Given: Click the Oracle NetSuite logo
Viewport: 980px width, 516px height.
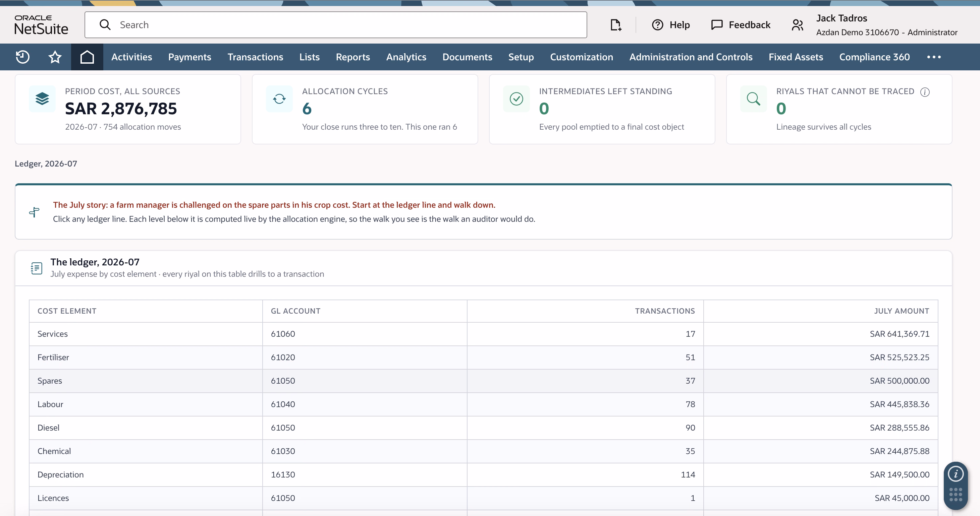Looking at the screenshot, I should tap(41, 25).
